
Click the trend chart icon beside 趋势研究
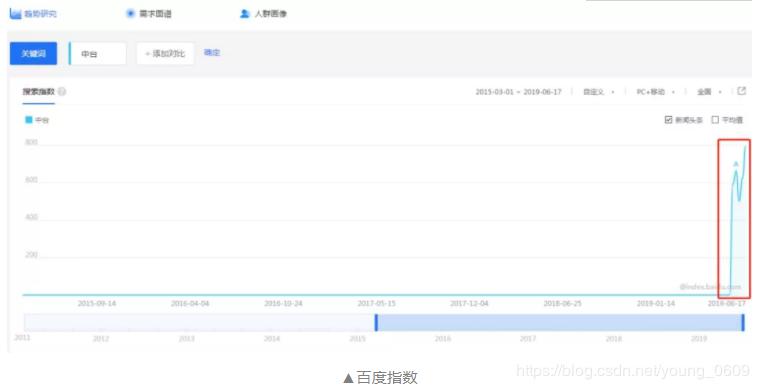pos(15,14)
